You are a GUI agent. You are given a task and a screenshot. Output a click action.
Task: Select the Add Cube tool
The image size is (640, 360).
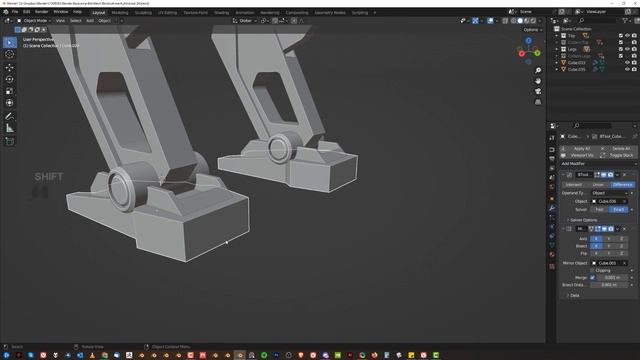pyautogui.click(x=10, y=141)
